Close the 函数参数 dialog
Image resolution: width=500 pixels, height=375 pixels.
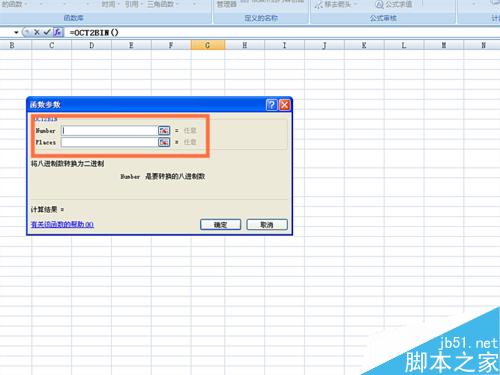(284, 105)
